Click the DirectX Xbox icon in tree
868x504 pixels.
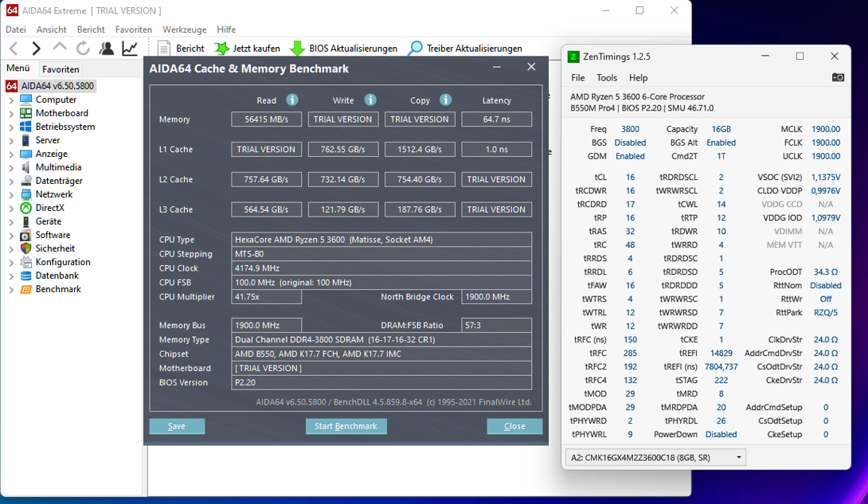26,208
